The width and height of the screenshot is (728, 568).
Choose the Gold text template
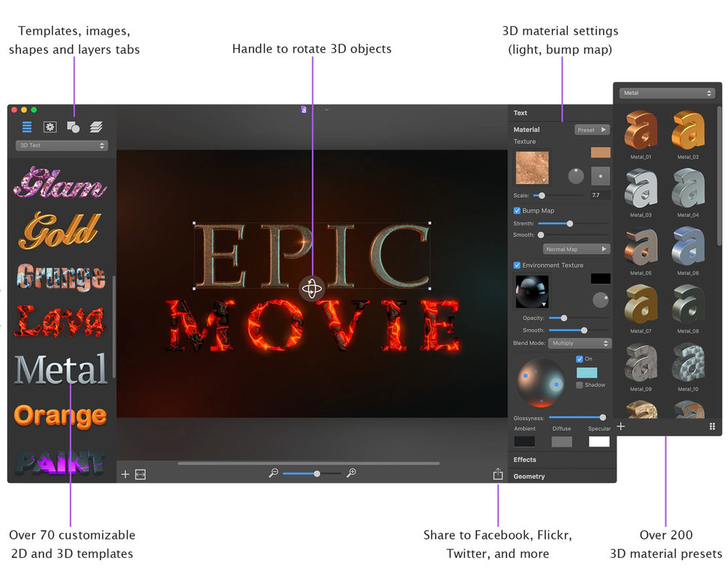coord(60,230)
